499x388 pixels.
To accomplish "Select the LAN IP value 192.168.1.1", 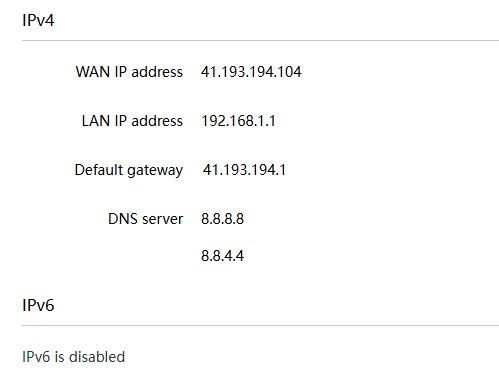I will [238, 121].
